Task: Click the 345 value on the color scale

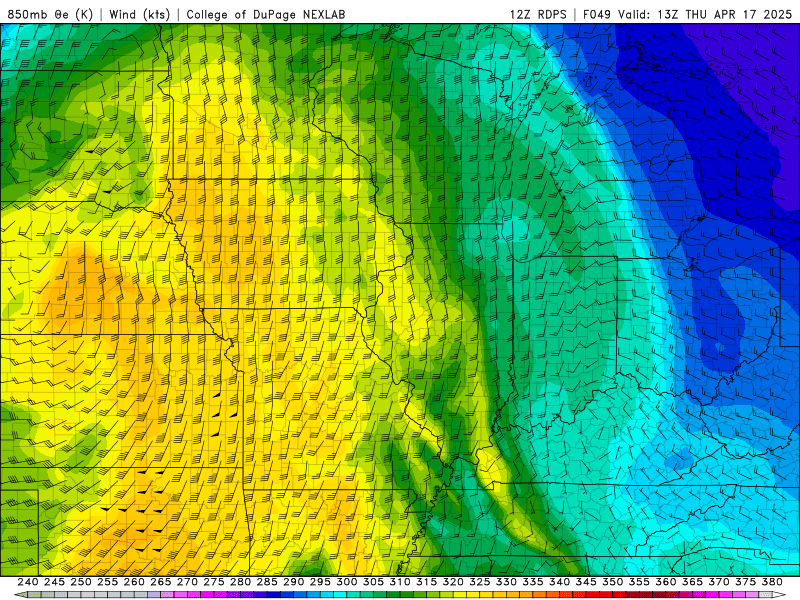Action: [x=586, y=582]
